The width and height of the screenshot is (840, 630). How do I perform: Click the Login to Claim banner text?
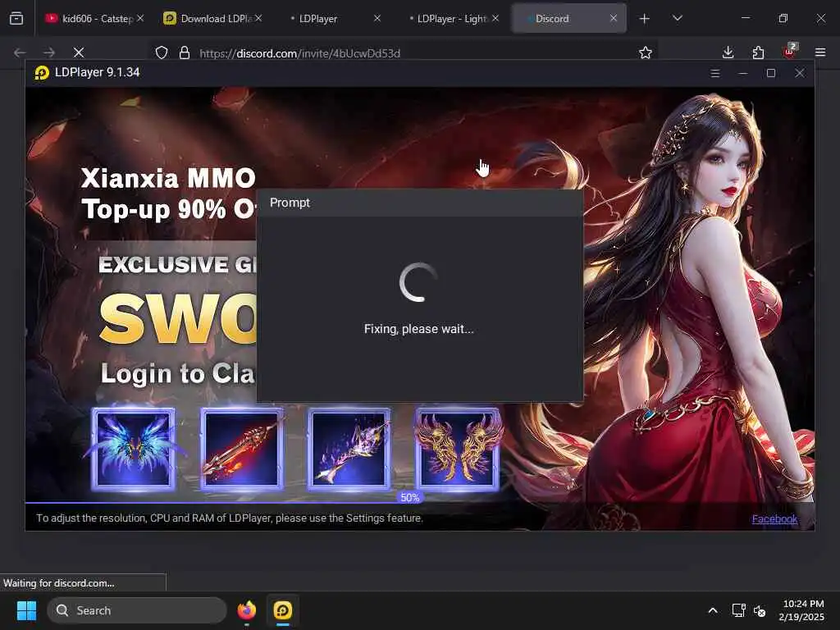point(178,373)
